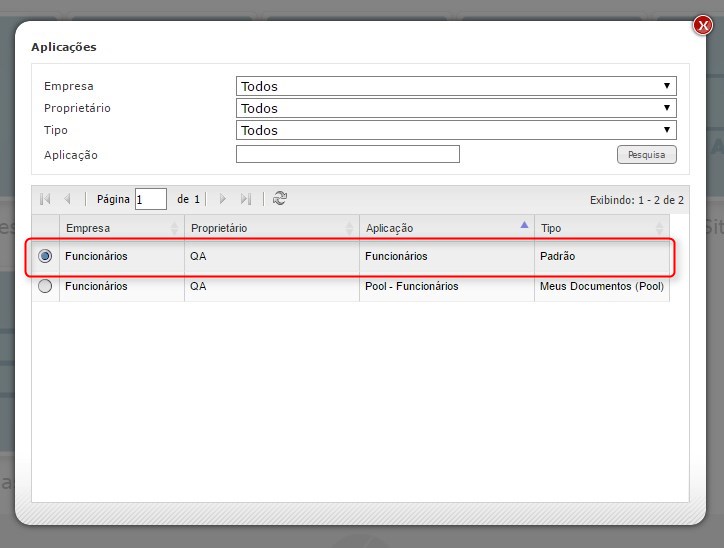Click ascending sort arrow in Aplicação header
Image resolution: width=724 pixels, height=548 pixels.
click(525, 226)
